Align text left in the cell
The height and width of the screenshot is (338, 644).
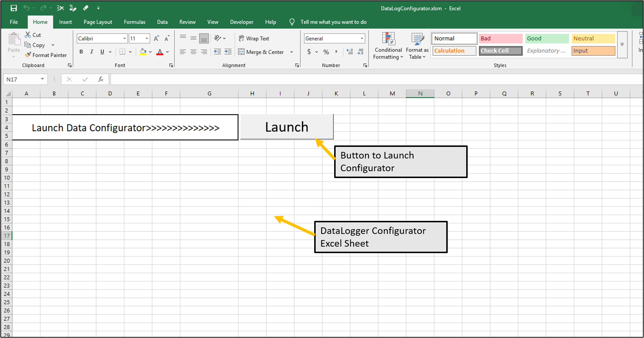tap(183, 52)
